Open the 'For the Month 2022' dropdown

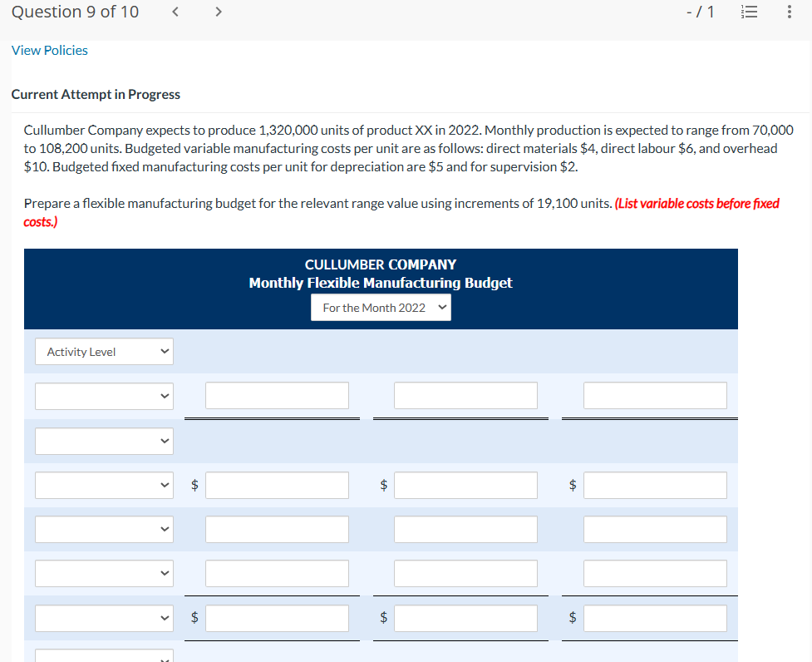click(381, 307)
